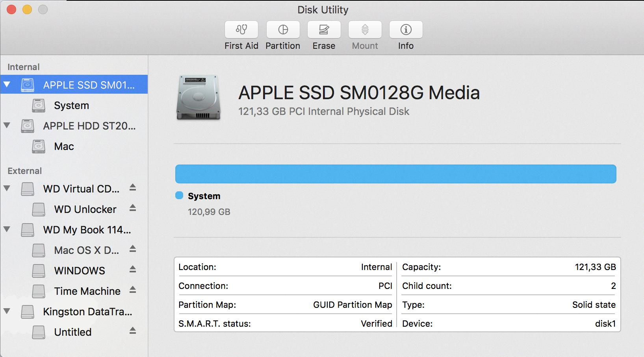Collapse the APPLE SSD disclosure triangle
This screenshot has height=357, width=644.
pyautogui.click(x=7, y=84)
